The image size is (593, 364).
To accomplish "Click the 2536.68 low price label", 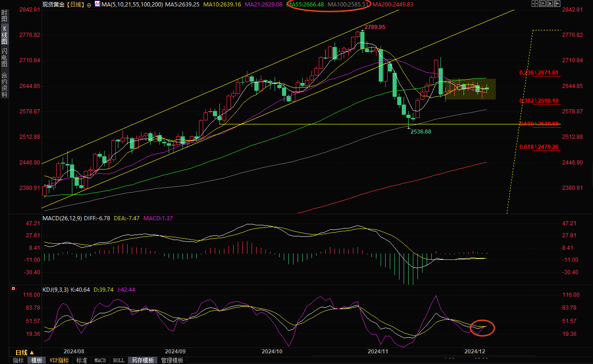I will coord(421,131).
